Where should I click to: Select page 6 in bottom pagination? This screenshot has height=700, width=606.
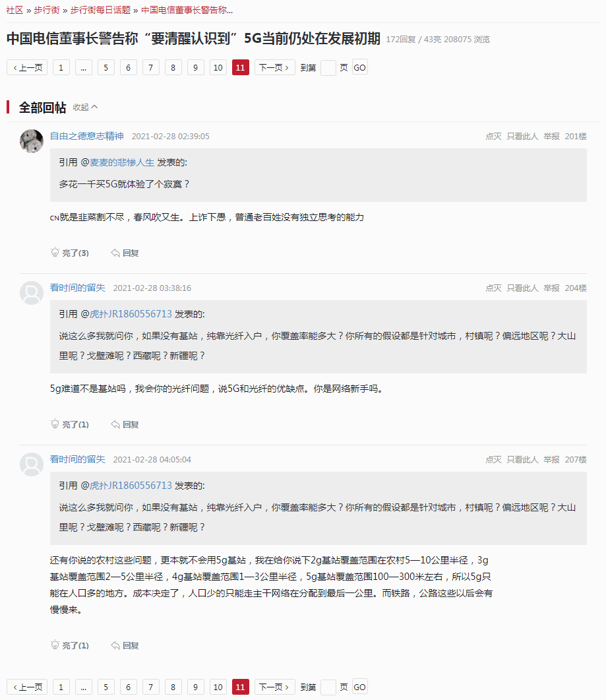[x=128, y=687]
